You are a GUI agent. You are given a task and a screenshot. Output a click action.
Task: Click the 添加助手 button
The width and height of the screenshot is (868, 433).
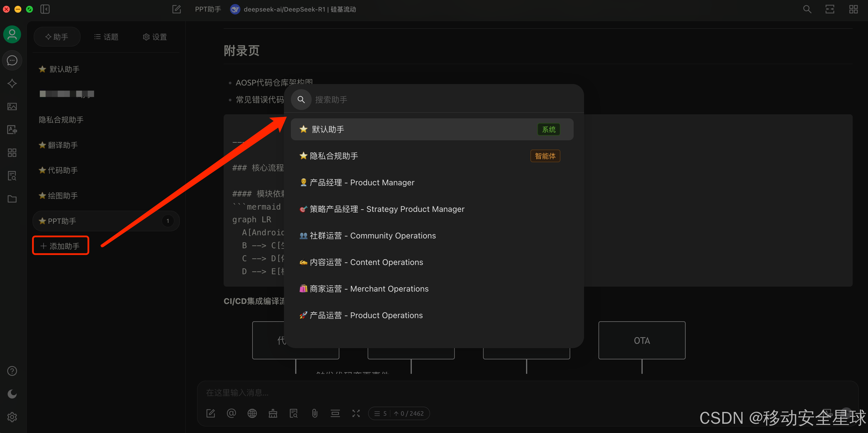coord(61,246)
